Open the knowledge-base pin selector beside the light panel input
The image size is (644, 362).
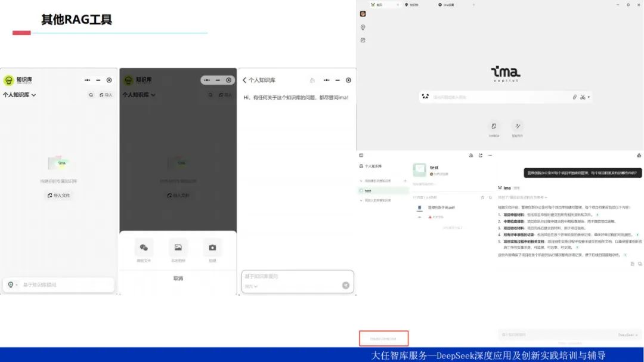point(12,284)
